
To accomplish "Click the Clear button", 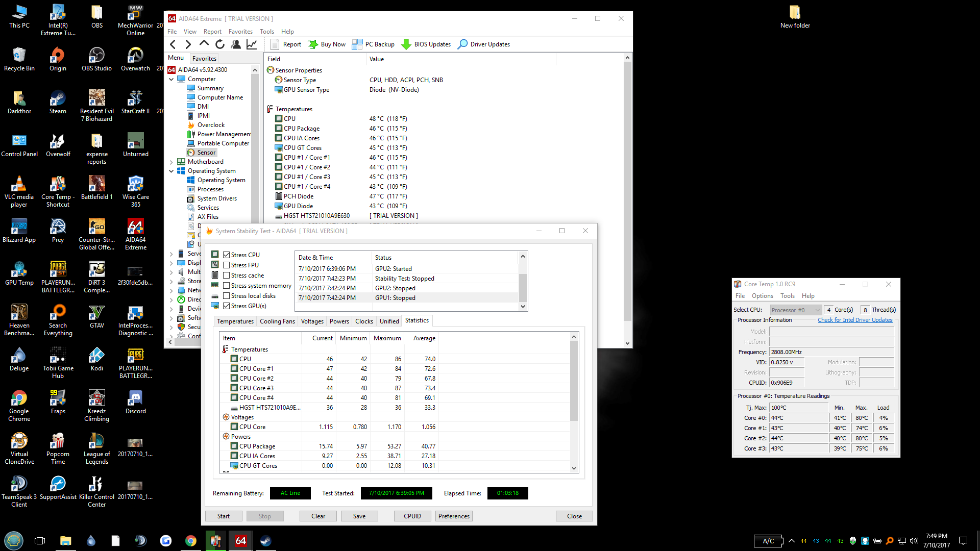I will point(318,516).
